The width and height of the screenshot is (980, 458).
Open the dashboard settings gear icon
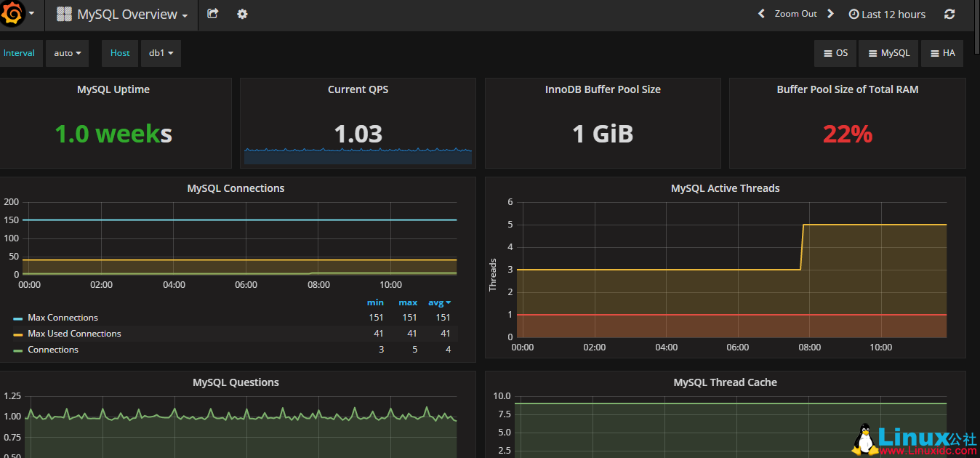point(241,14)
